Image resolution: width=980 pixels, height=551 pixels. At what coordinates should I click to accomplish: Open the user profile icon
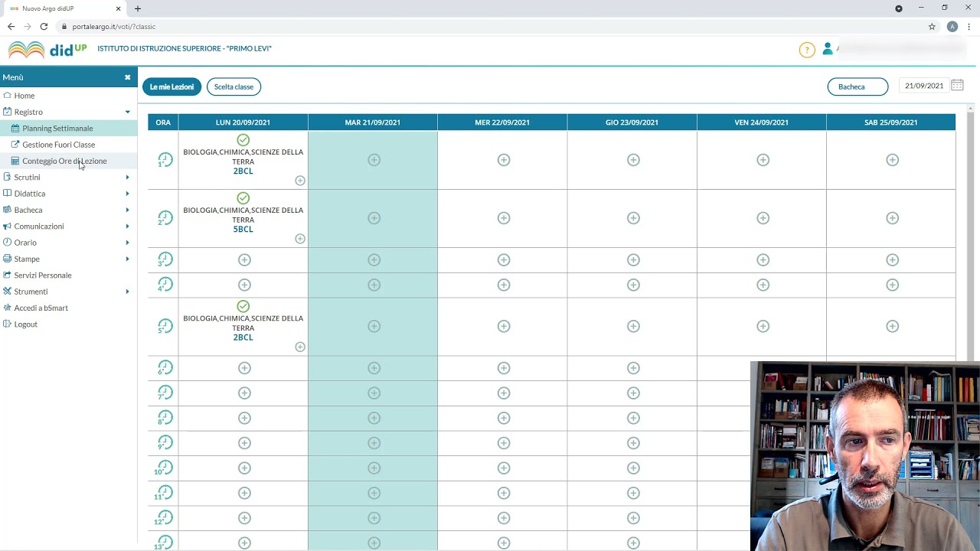[x=828, y=48]
